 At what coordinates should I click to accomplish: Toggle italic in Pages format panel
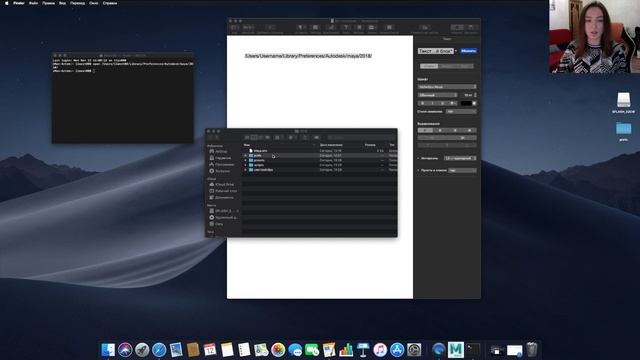pyautogui.click(x=432, y=103)
